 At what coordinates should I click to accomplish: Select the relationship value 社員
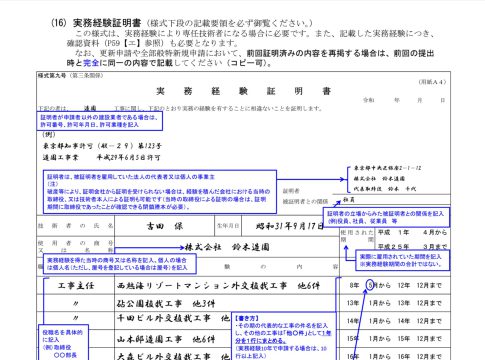tap(349, 200)
